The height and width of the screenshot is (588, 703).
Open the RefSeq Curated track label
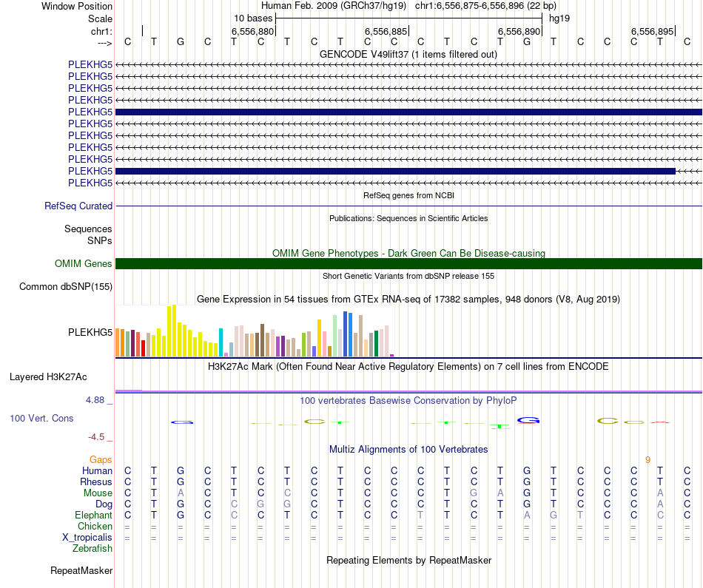point(78,206)
